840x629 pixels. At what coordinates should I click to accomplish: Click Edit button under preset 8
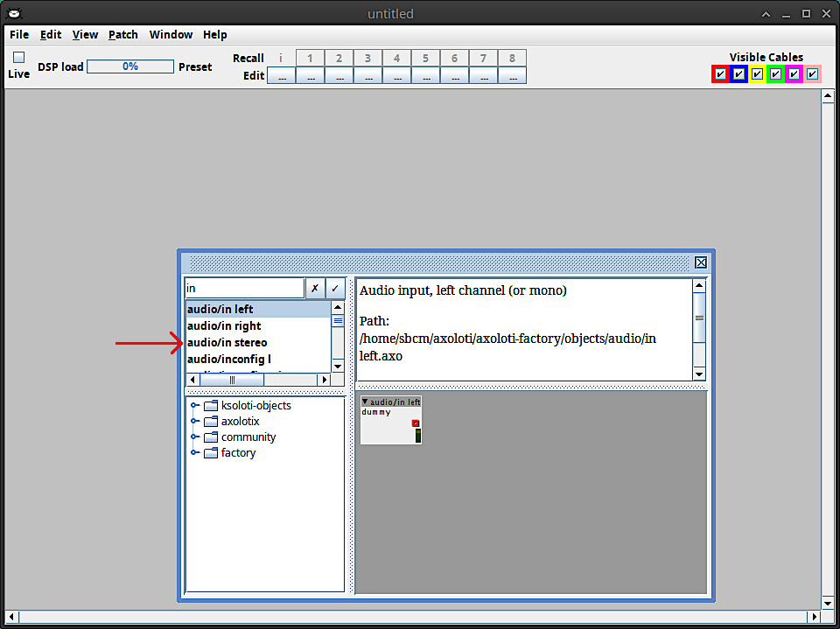pos(512,75)
